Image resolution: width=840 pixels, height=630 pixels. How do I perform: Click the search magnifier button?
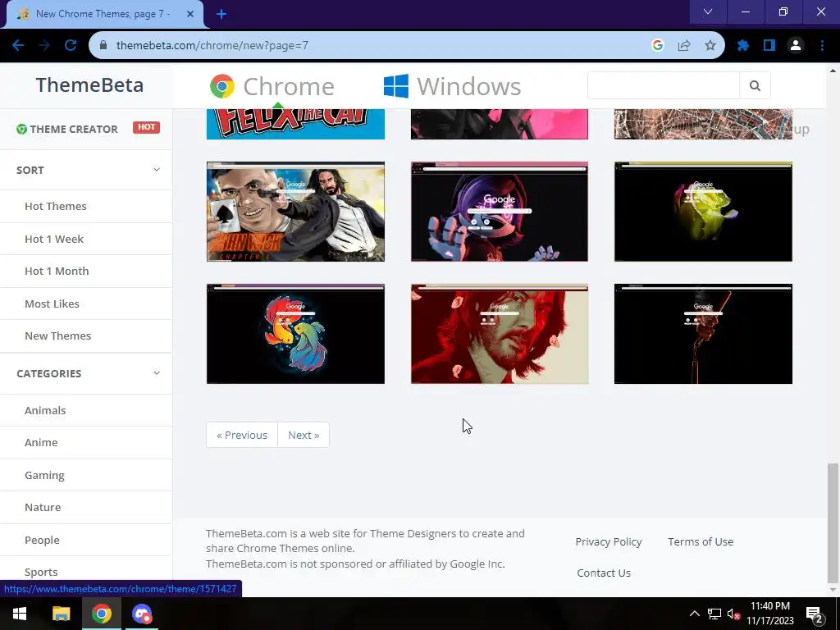755,85
